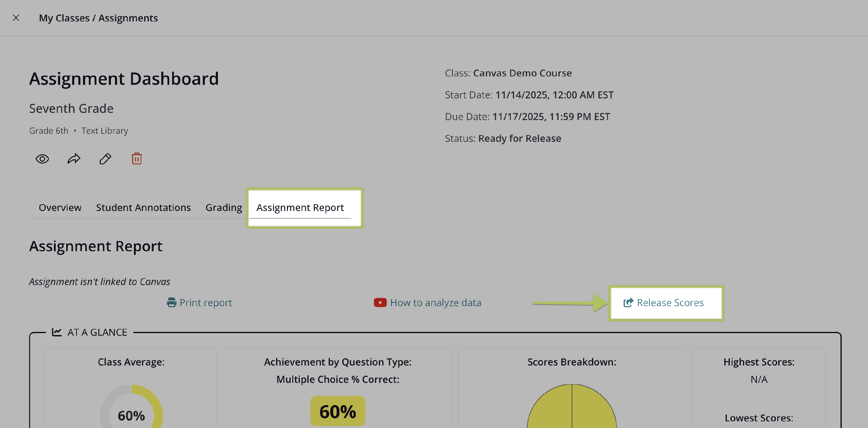
Task: Click the Multiple Choice % Correct label
Action: (x=338, y=379)
